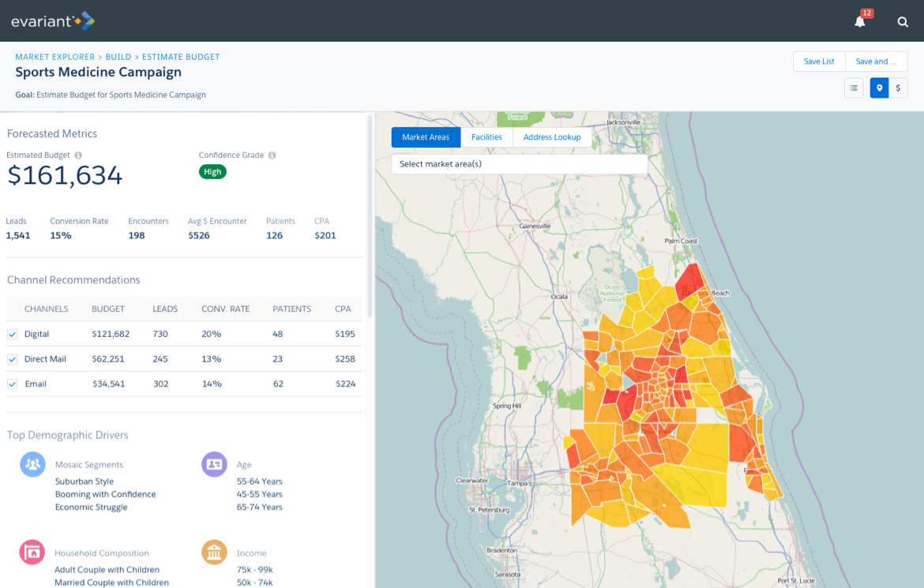Uncheck the Email channel checkbox
Image resolution: width=924 pixels, height=588 pixels.
(x=12, y=384)
